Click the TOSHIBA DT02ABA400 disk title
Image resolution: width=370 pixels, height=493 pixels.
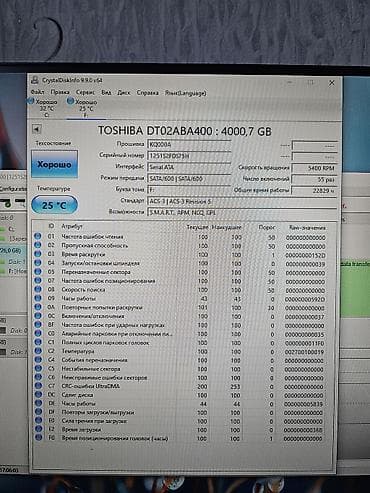tap(184, 131)
